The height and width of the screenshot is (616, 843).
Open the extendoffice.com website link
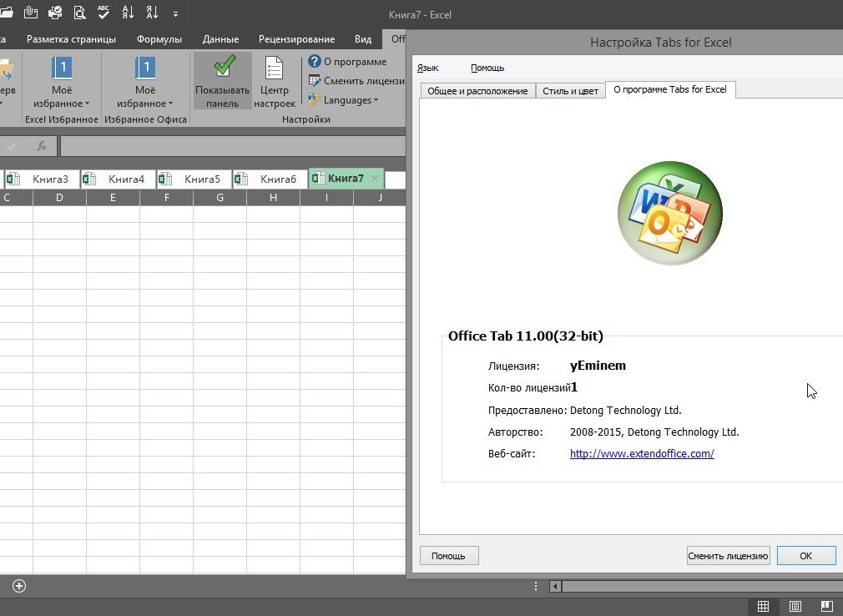tap(642, 454)
